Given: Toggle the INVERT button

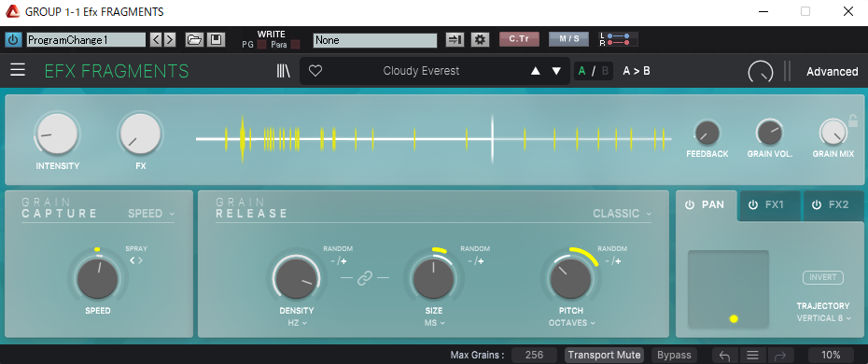Looking at the screenshot, I should point(823,277).
